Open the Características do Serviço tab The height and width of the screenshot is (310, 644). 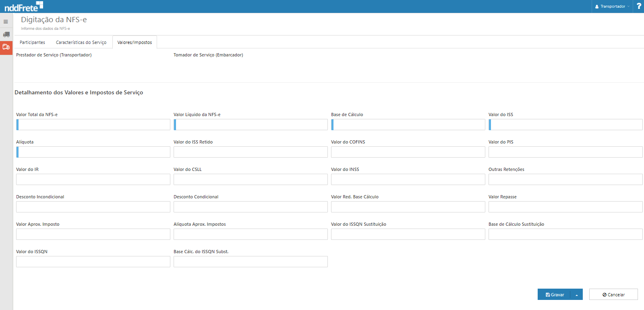(81, 42)
